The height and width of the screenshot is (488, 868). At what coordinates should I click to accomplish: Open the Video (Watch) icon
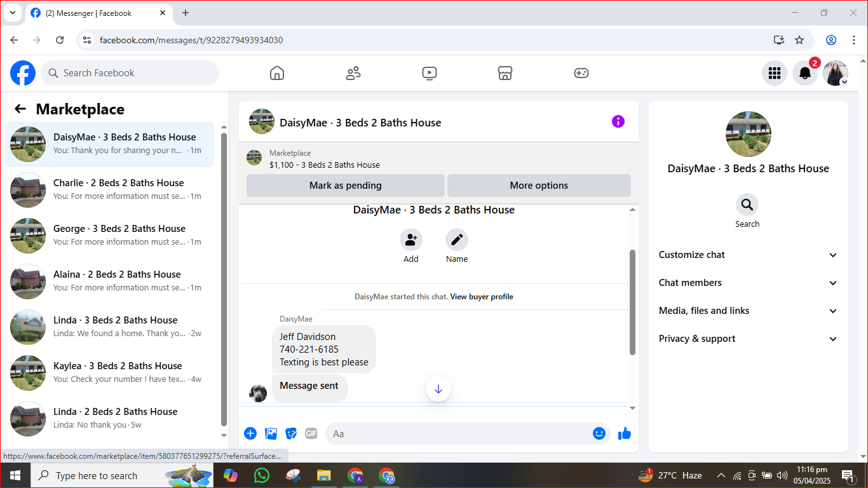tap(430, 73)
